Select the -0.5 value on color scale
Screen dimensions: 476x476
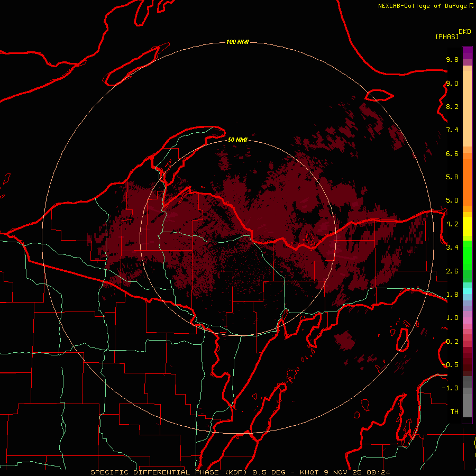(x=451, y=365)
